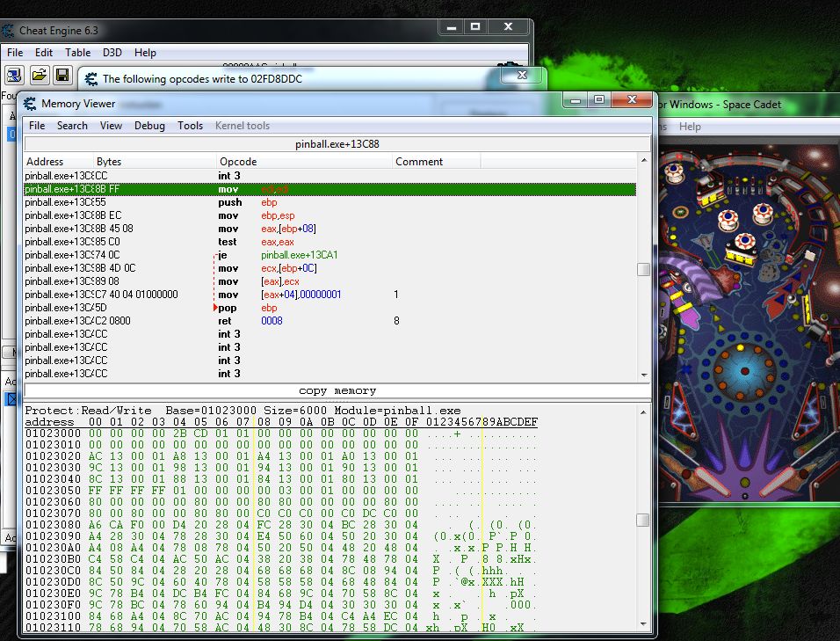Click hex row address 01023110

[x=53, y=627]
